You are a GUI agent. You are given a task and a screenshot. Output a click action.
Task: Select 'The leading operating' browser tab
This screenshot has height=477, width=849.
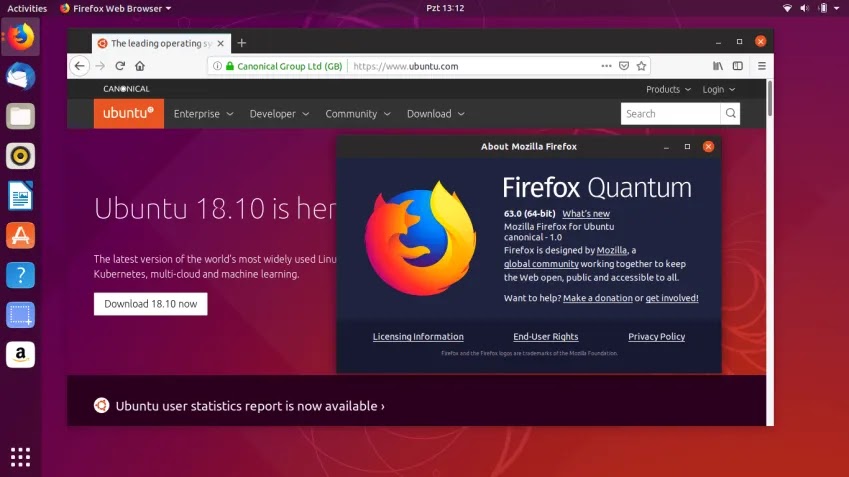161,43
